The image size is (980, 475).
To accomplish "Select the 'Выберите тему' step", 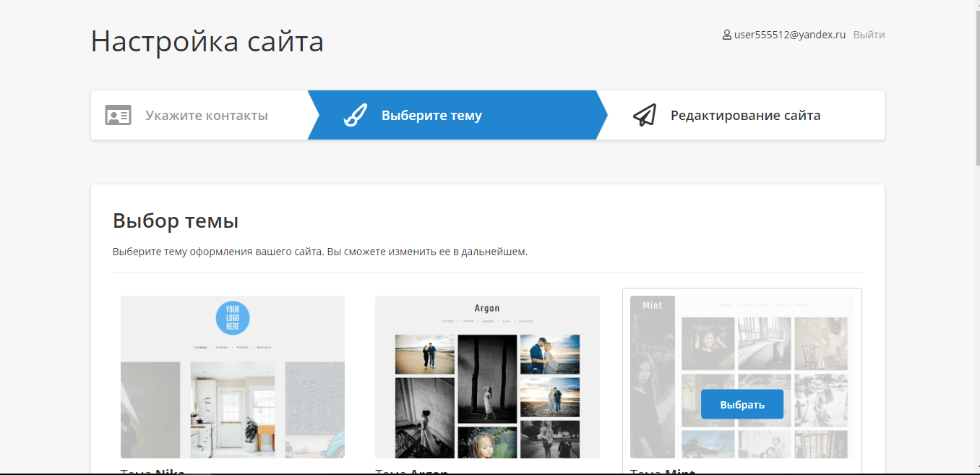I will pos(431,116).
